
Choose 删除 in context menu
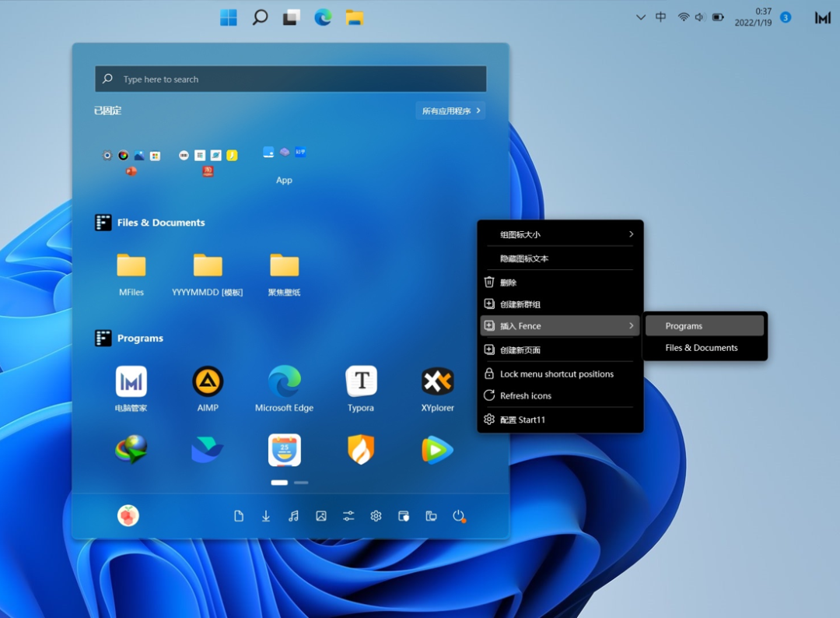(x=560, y=283)
